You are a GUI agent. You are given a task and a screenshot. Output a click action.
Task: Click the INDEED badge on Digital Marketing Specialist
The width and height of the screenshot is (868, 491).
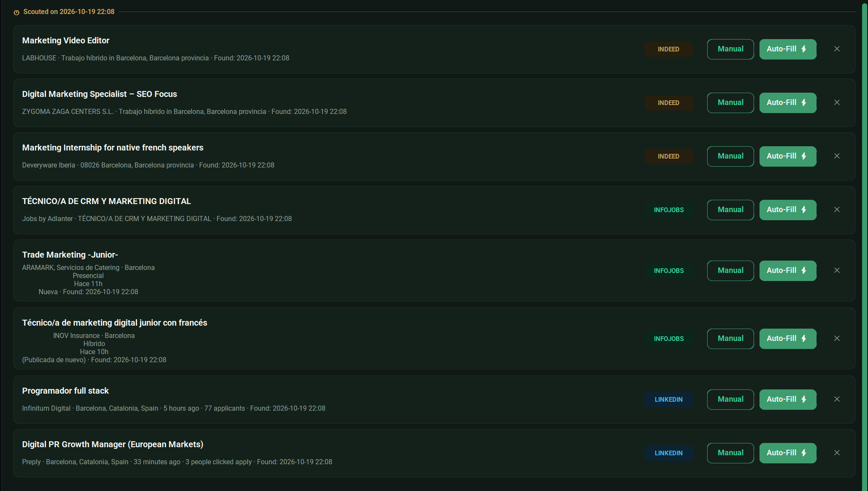[x=668, y=103]
